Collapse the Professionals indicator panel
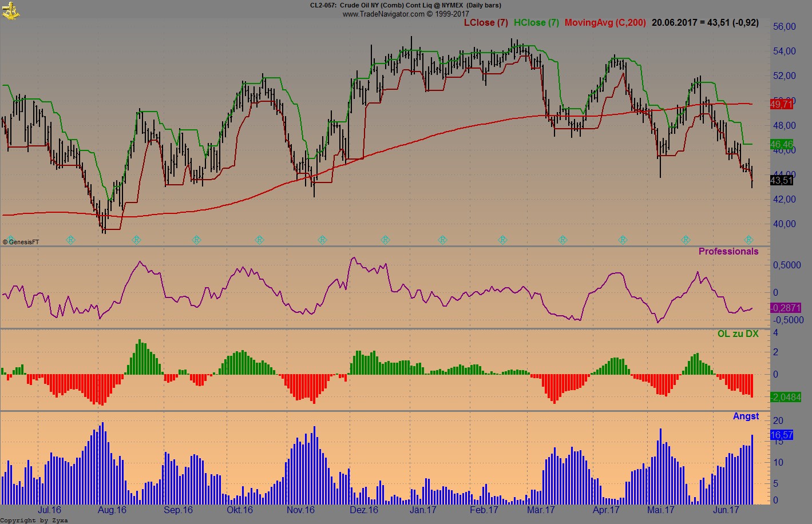This screenshot has width=812, height=524. coord(728,251)
